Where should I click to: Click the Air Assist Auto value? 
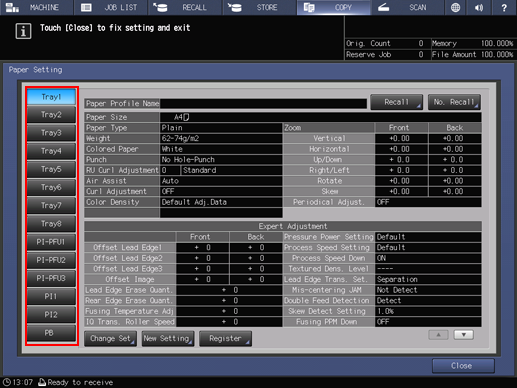point(221,181)
